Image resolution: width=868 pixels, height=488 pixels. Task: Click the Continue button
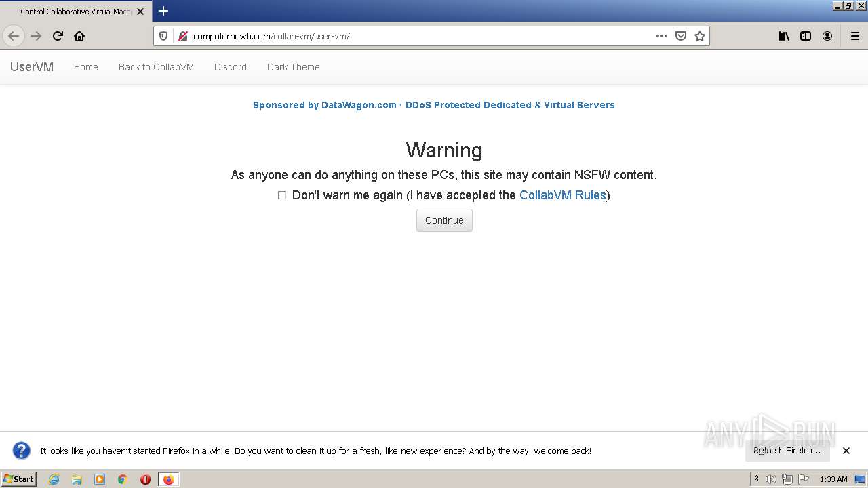tap(444, 220)
